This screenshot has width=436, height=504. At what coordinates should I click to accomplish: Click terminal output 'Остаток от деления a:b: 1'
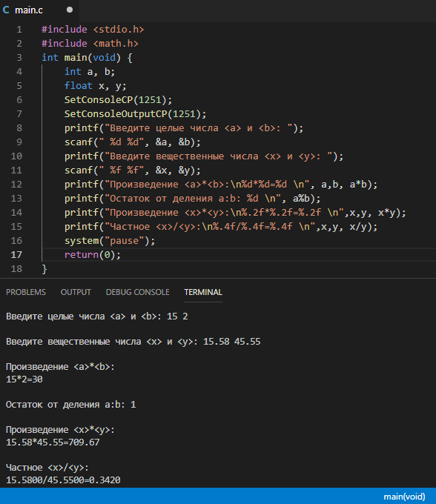70,405
